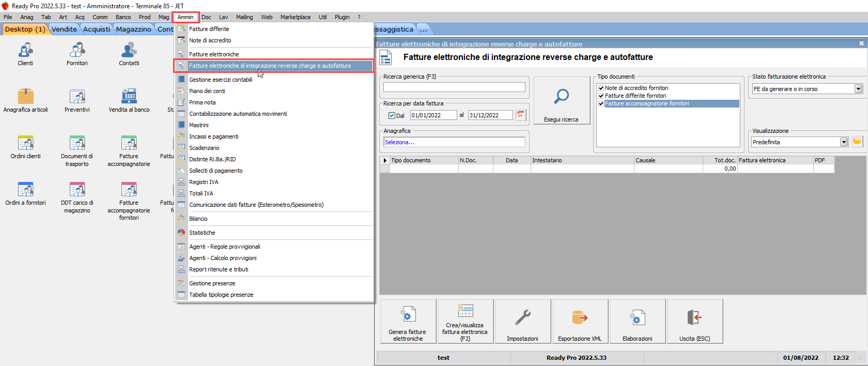Image resolution: width=868 pixels, height=366 pixels.
Task: Click the Esegui ricerca magnifier button
Action: point(561,100)
